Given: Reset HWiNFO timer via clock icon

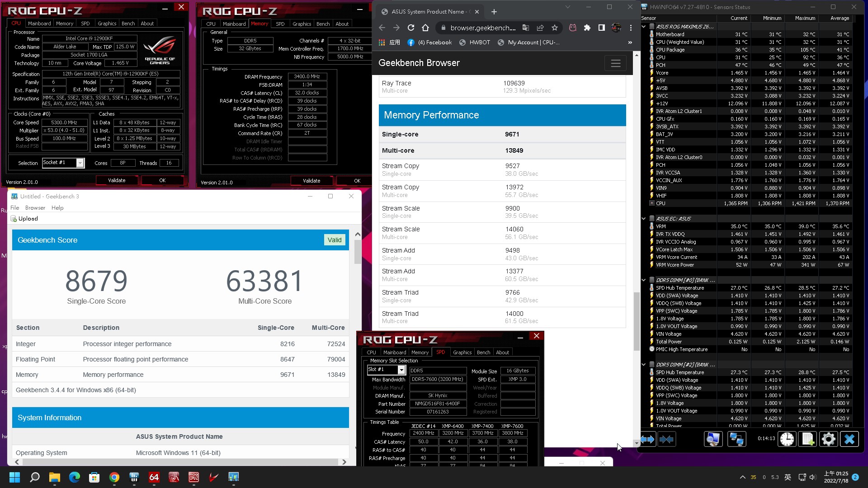Looking at the screenshot, I should pos(787,439).
